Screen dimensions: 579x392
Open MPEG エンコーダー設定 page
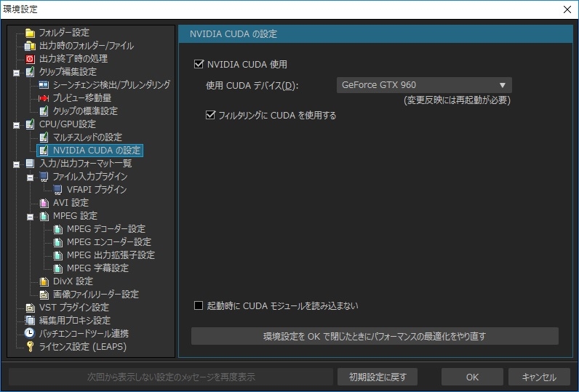109,242
